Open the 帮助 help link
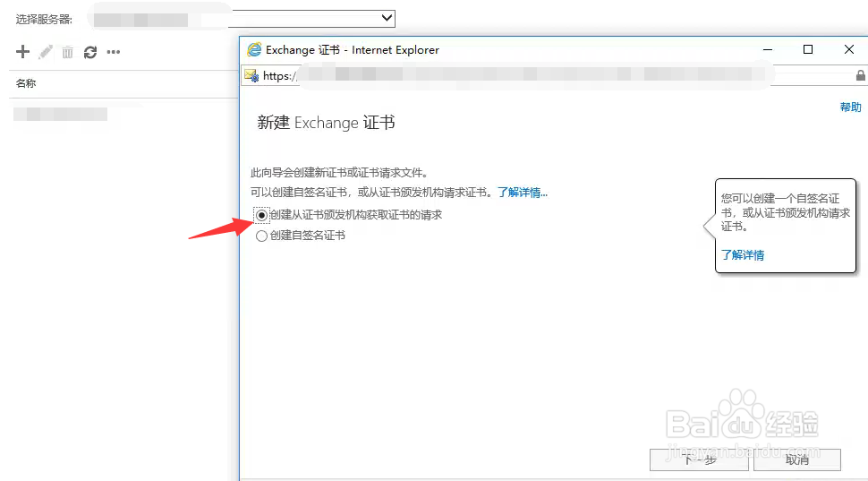The height and width of the screenshot is (481, 868). tap(851, 107)
